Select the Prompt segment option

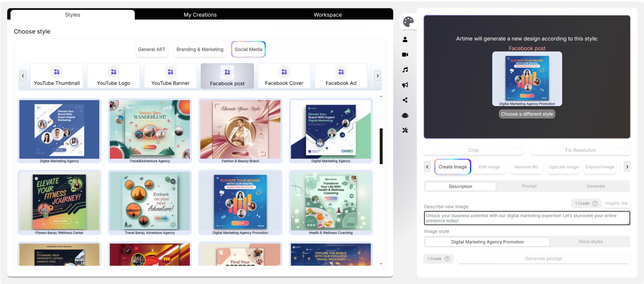tap(529, 186)
